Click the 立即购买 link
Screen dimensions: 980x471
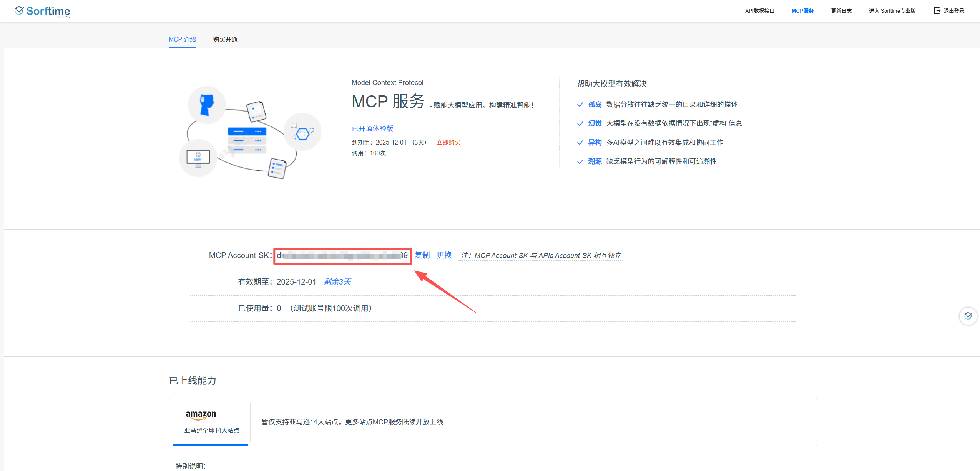click(448, 143)
